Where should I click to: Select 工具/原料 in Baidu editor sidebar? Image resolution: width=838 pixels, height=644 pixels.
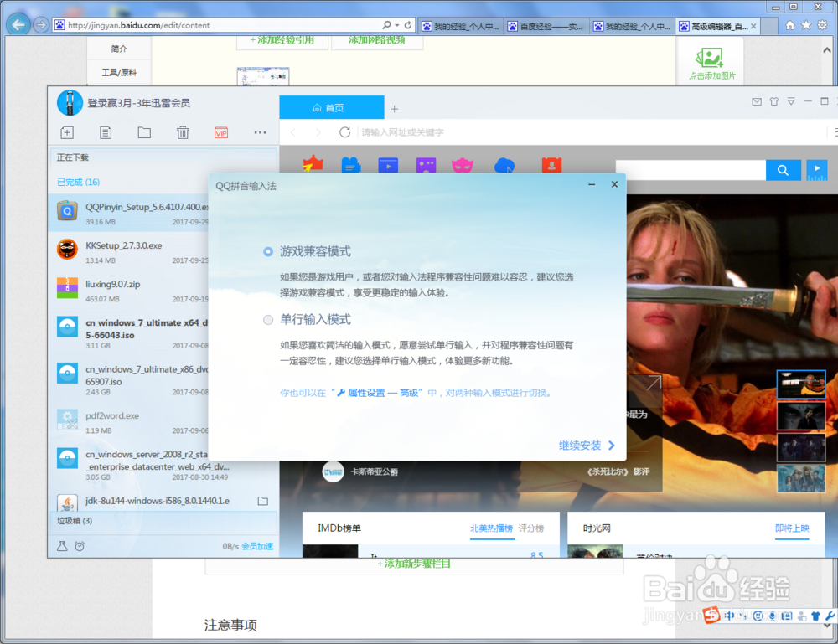pos(119,72)
